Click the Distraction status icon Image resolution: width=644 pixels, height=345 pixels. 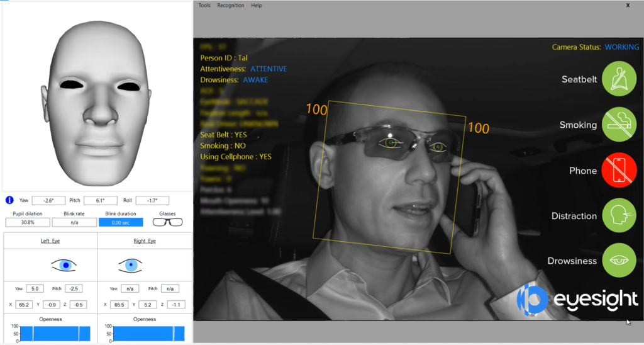coord(620,216)
